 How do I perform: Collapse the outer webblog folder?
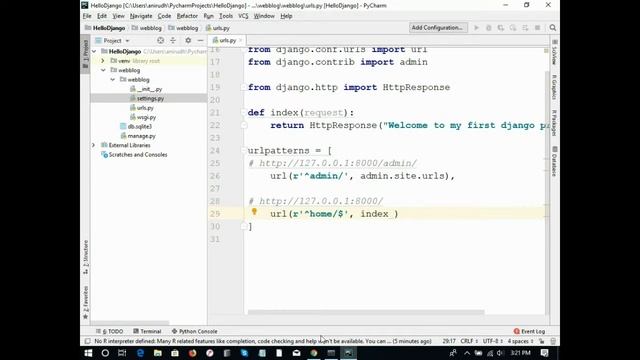tap(103, 70)
